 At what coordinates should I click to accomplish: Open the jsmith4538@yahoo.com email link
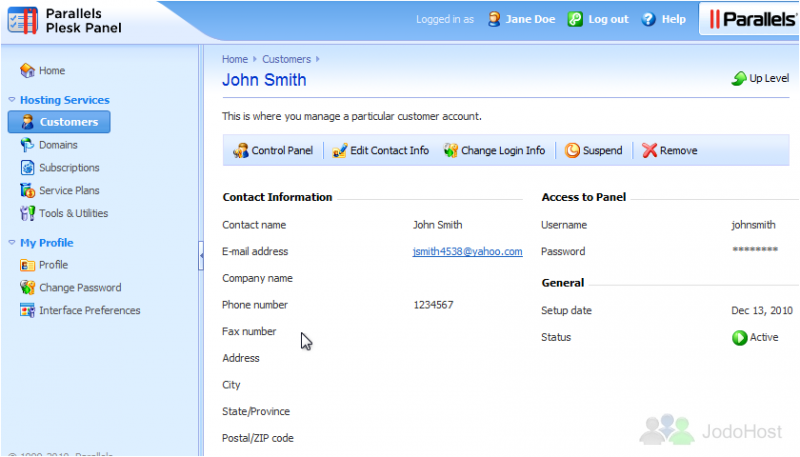pos(467,251)
